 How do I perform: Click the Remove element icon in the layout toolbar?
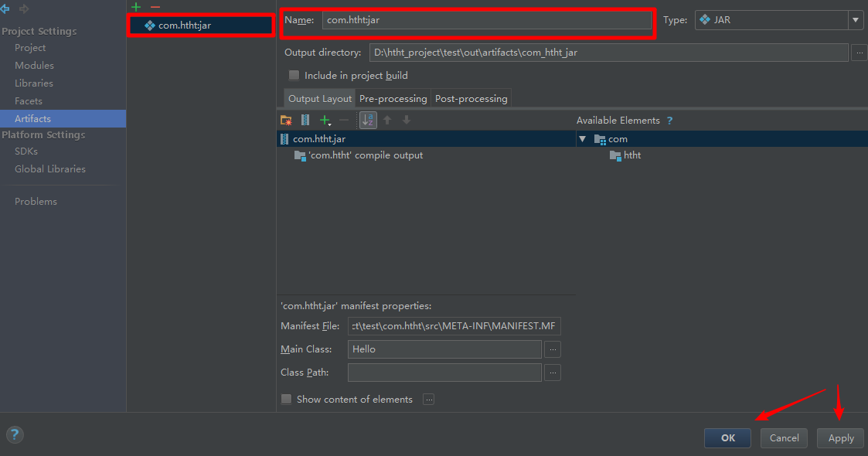point(344,120)
